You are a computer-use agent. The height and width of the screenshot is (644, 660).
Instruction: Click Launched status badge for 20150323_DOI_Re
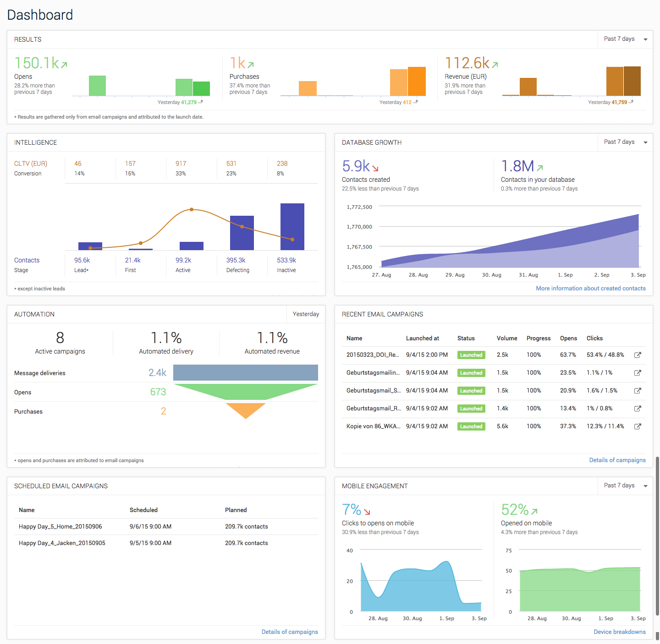click(471, 355)
